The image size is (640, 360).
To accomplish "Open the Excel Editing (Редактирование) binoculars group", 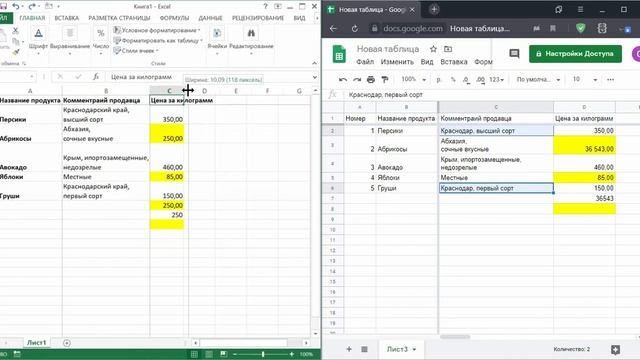I will tap(251, 39).
